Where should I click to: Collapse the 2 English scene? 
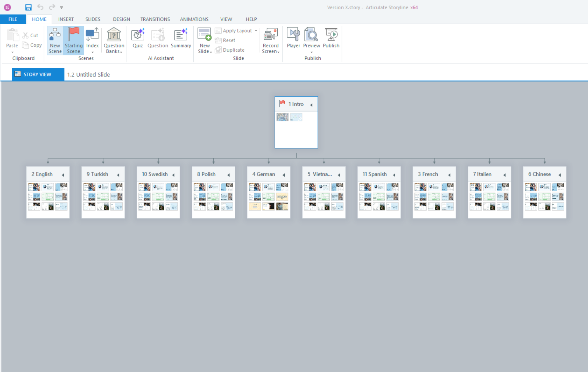[63, 175]
